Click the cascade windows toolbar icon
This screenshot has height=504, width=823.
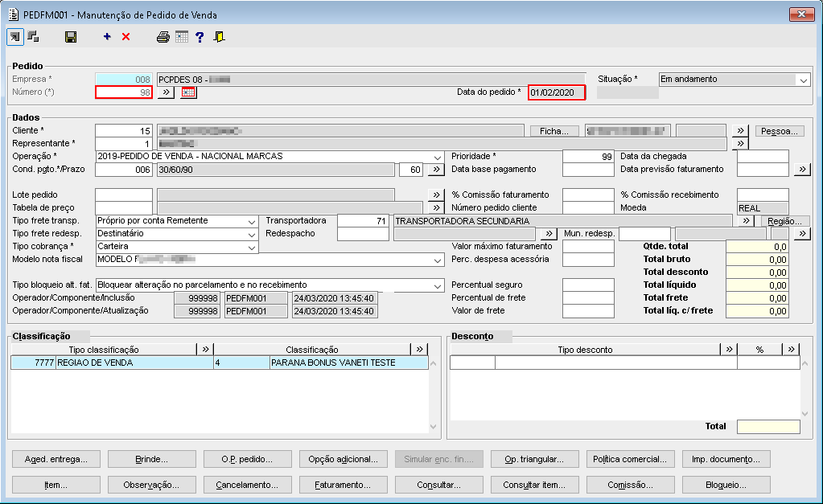click(33, 37)
